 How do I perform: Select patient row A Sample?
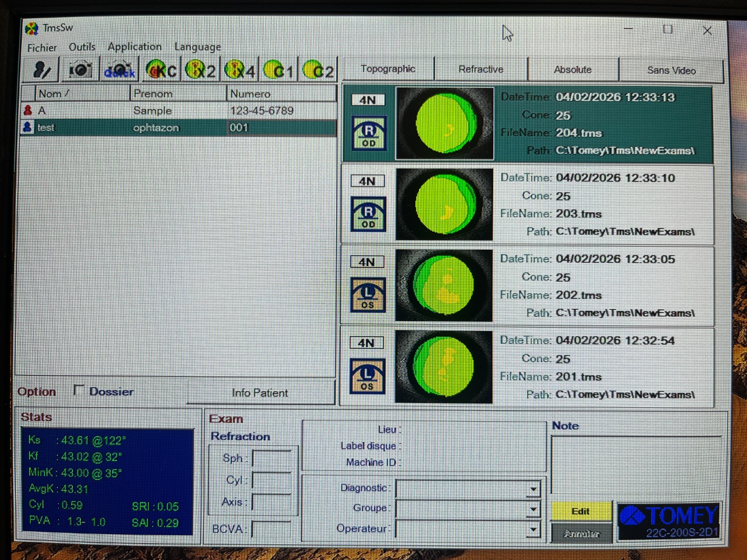pos(153,110)
